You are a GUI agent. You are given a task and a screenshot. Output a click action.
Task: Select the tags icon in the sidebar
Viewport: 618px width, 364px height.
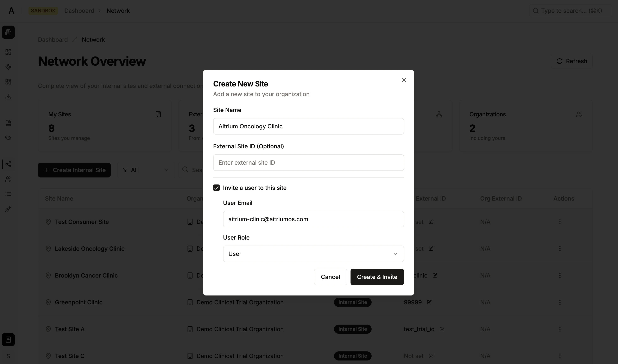(8, 138)
